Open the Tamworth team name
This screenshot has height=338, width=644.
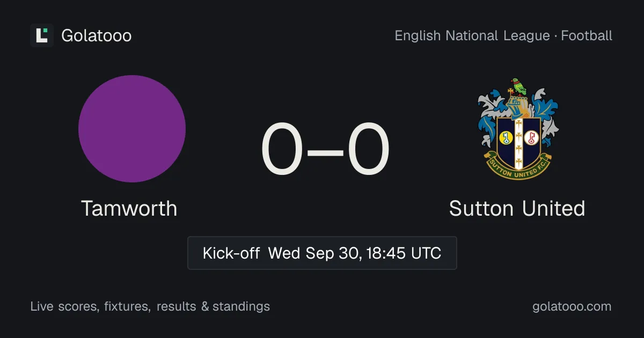coord(129,208)
